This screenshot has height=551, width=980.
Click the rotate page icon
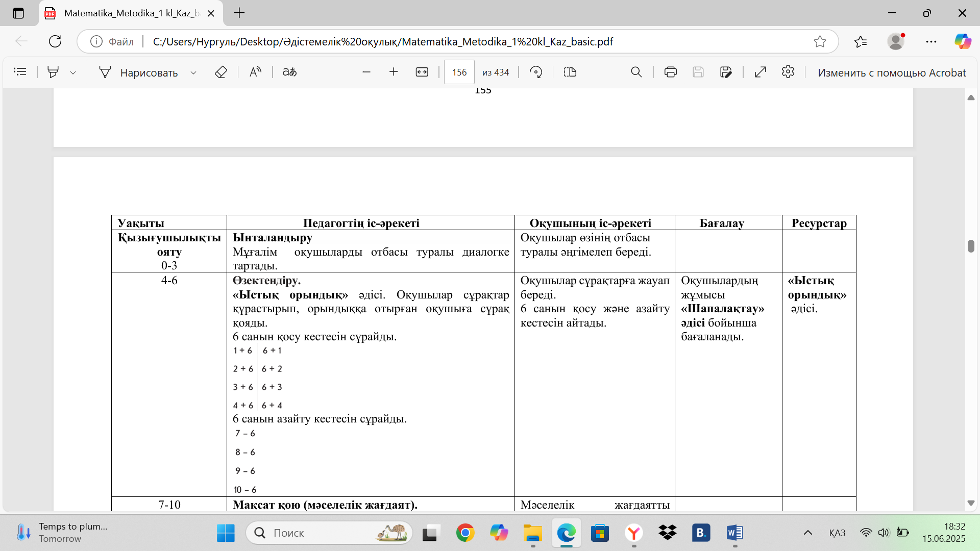pyautogui.click(x=535, y=72)
